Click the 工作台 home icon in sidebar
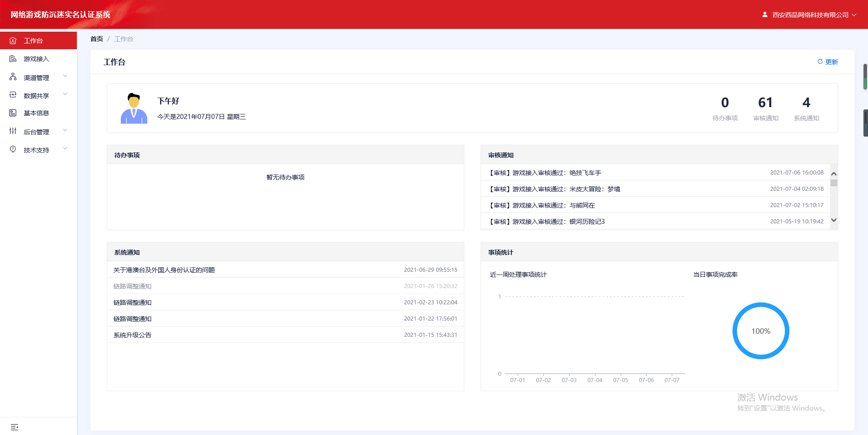Image resolution: width=868 pixels, height=435 pixels. click(x=13, y=41)
